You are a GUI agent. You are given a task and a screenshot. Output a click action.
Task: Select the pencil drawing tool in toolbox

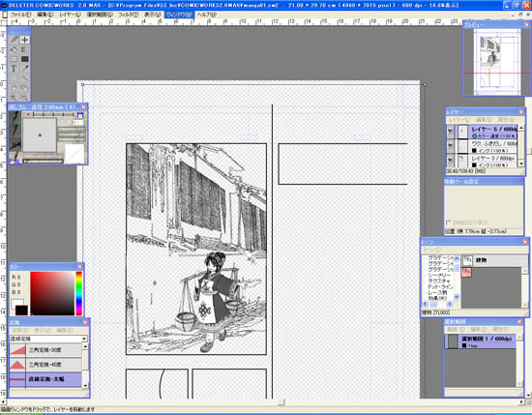pyautogui.click(x=14, y=40)
